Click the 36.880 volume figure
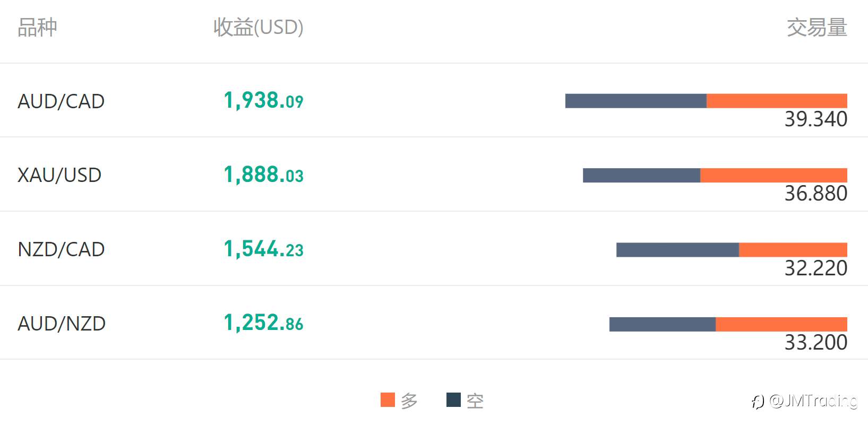Image resolution: width=868 pixels, height=426 pixels. click(816, 194)
